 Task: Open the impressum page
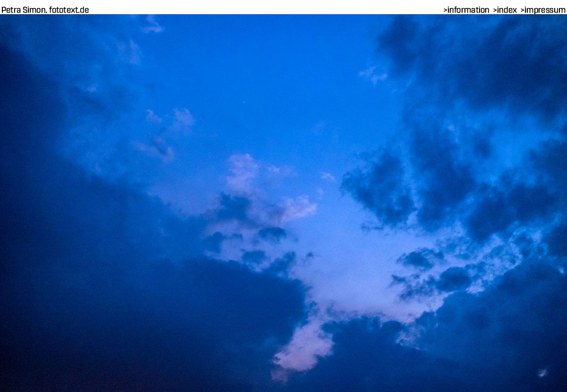[x=543, y=10]
